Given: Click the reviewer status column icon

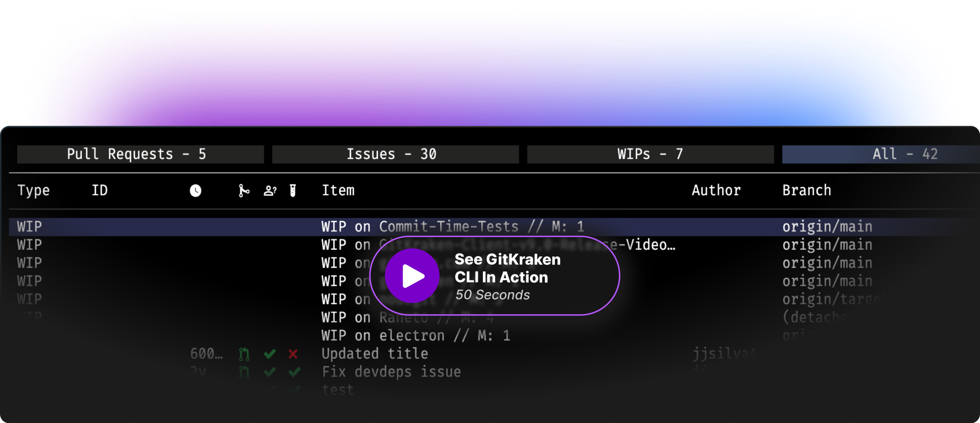Looking at the screenshot, I should (x=270, y=191).
